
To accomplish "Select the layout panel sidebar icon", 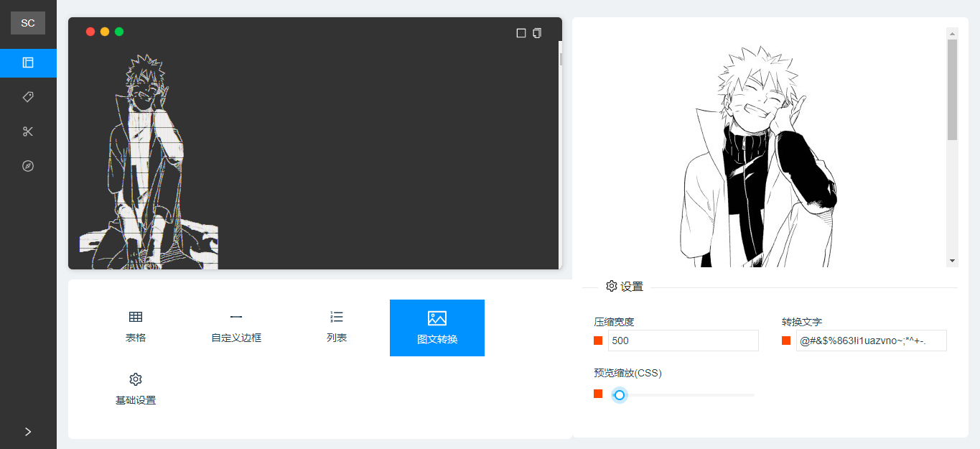I will click(28, 63).
